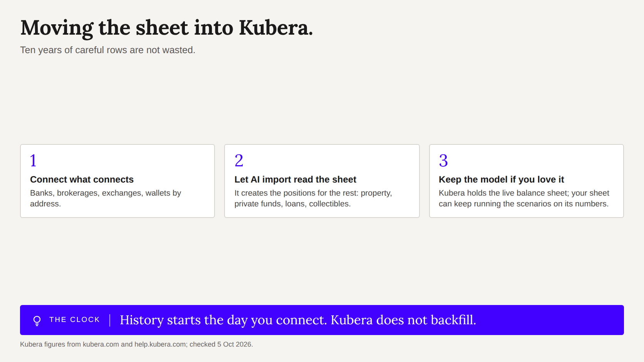Click text 'It creates the positions for the rest'
Viewport: 644px width, 362px height.
(296, 193)
